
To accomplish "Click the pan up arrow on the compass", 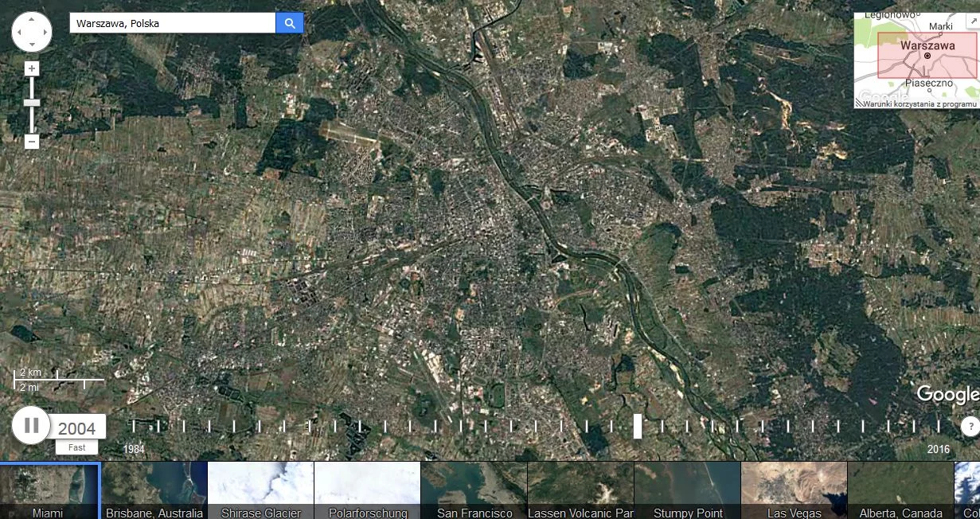I will click(x=32, y=18).
